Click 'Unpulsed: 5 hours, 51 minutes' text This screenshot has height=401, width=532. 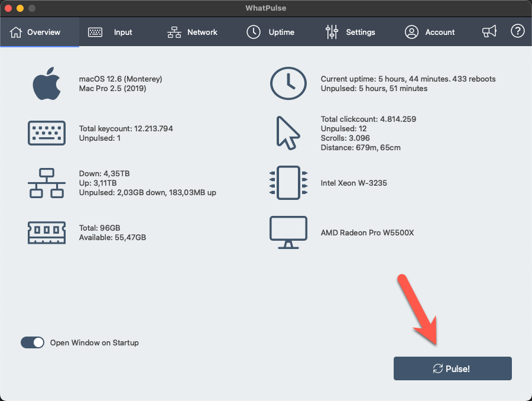[x=374, y=88]
